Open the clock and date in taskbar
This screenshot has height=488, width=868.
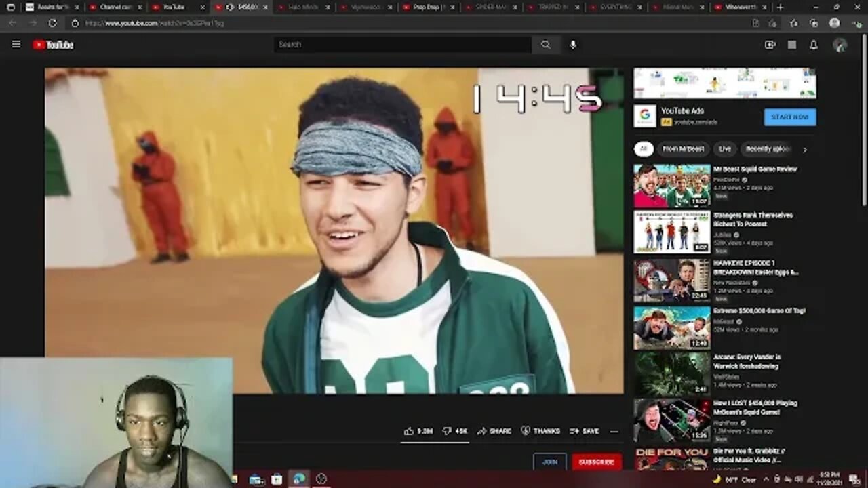(829, 479)
